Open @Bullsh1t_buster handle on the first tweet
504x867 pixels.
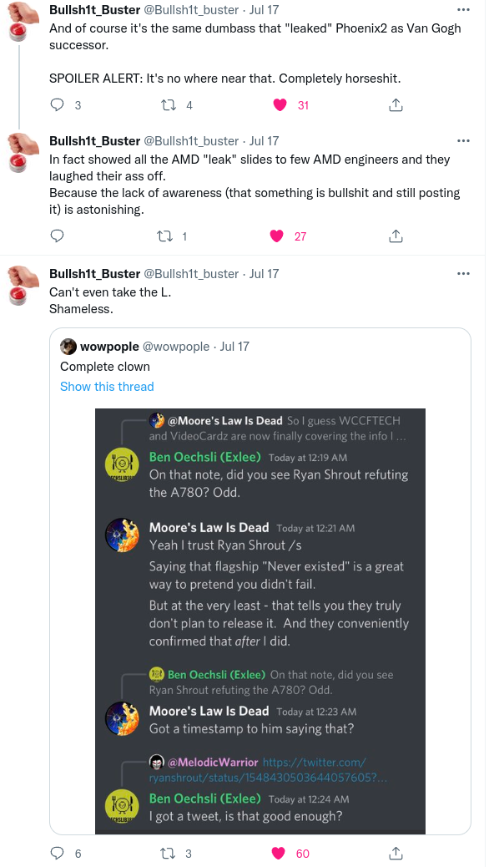pyautogui.click(x=191, y=8)
